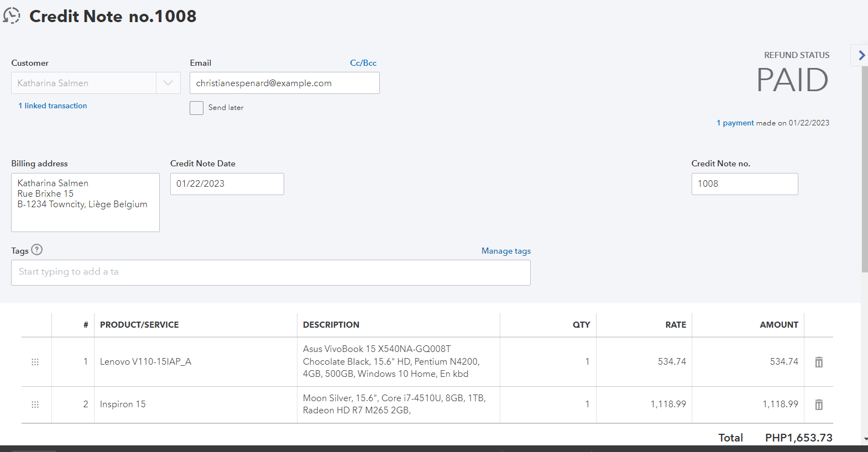This screenshot has width=868, height=452.
Task: Click the Credit Note no. field
Action: tap(744, 184)
